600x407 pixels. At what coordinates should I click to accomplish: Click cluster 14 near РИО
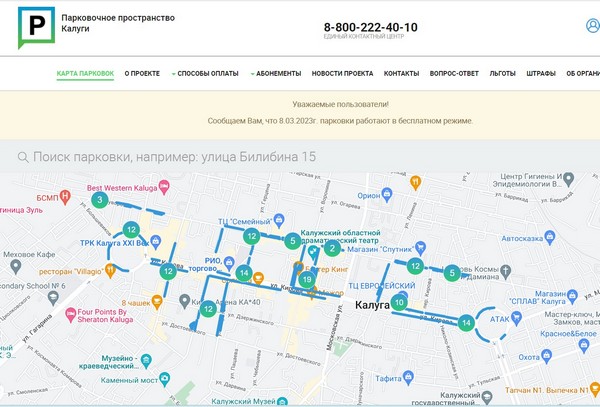244,273
